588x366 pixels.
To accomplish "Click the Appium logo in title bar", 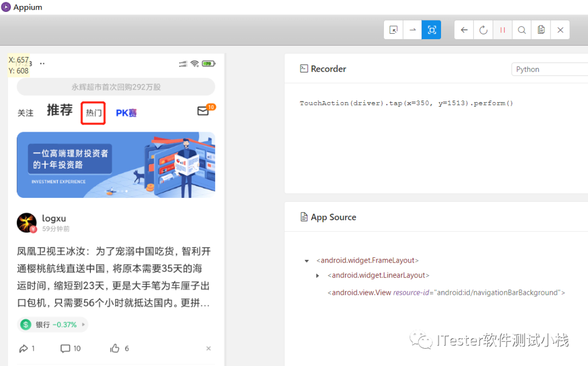I will (6, 7).
